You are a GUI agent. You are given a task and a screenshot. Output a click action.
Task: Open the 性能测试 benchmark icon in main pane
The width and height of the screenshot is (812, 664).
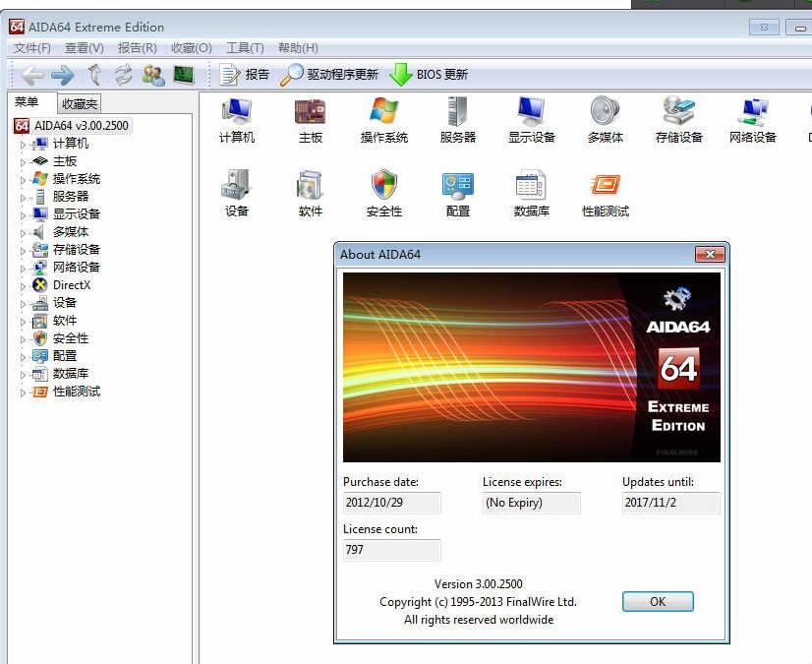point(605,194)
